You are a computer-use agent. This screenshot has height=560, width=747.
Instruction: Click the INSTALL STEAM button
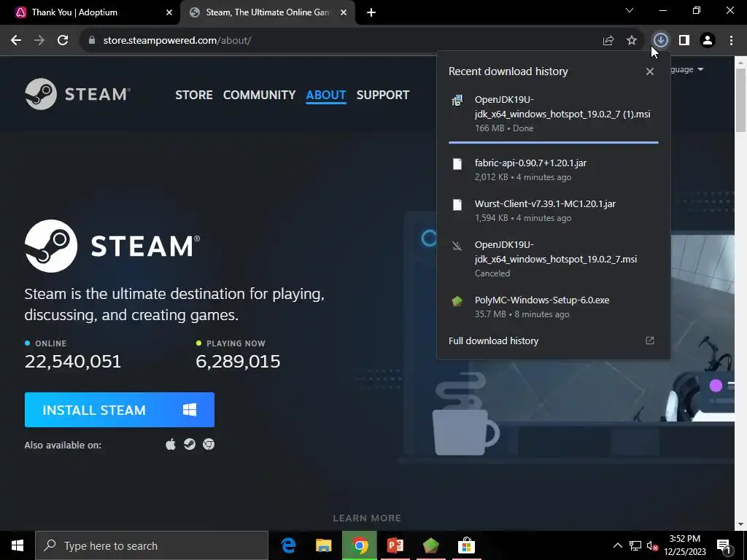click(120, 410)
